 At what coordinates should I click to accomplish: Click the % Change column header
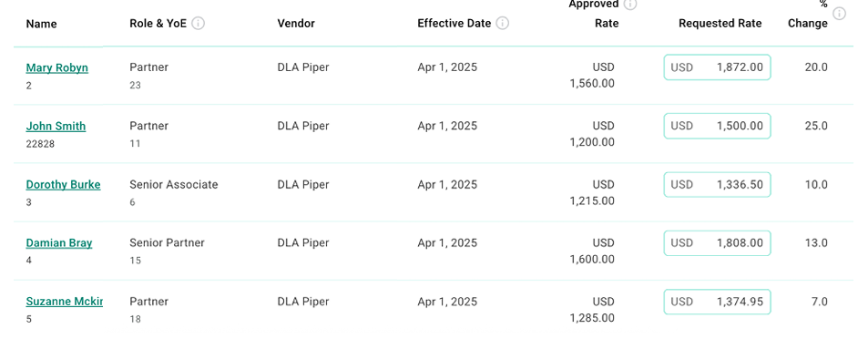click(808, 14)
